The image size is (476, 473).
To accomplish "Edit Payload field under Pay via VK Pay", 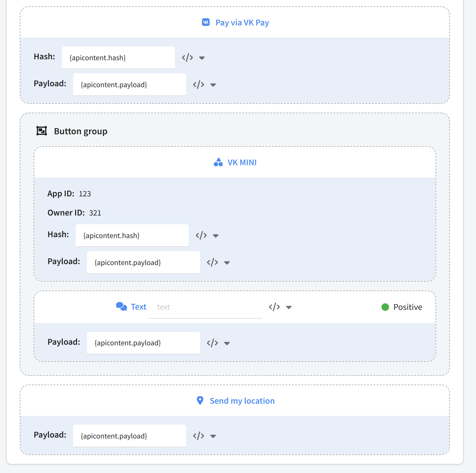I will click(x=130, y=84).
